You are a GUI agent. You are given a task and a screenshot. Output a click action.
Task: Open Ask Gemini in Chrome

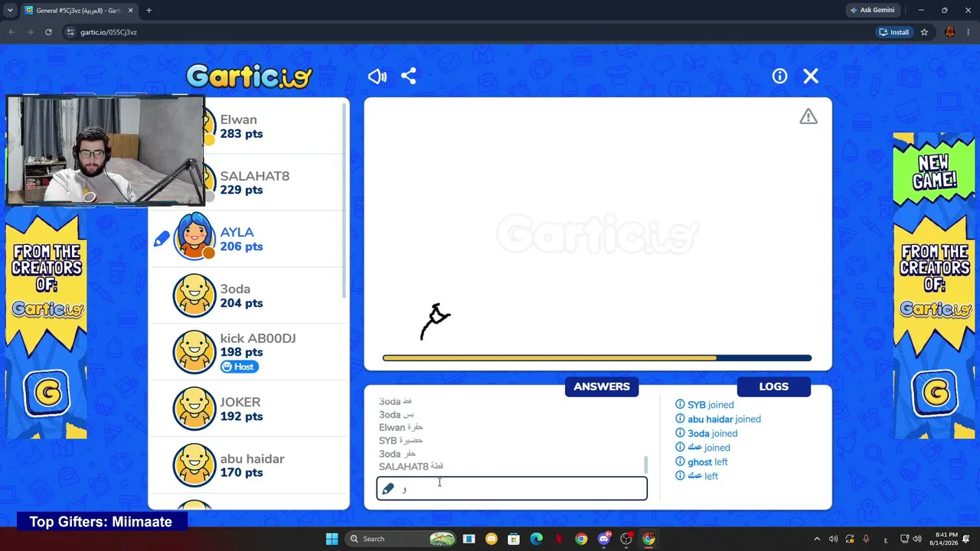[x=872, y=10]
